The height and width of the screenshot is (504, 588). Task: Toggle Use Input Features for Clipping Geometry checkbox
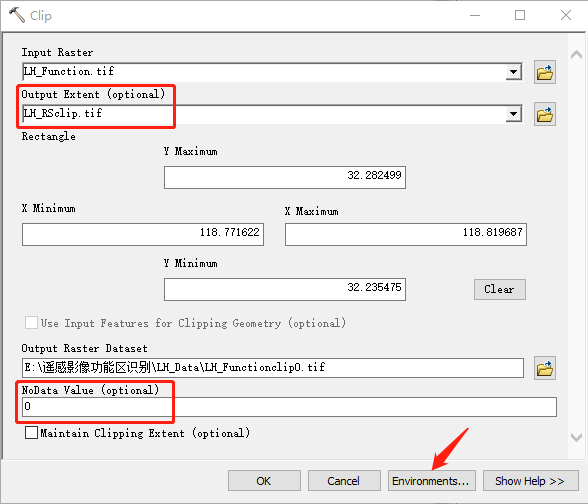pyautogui.click(x=31, y=322)
